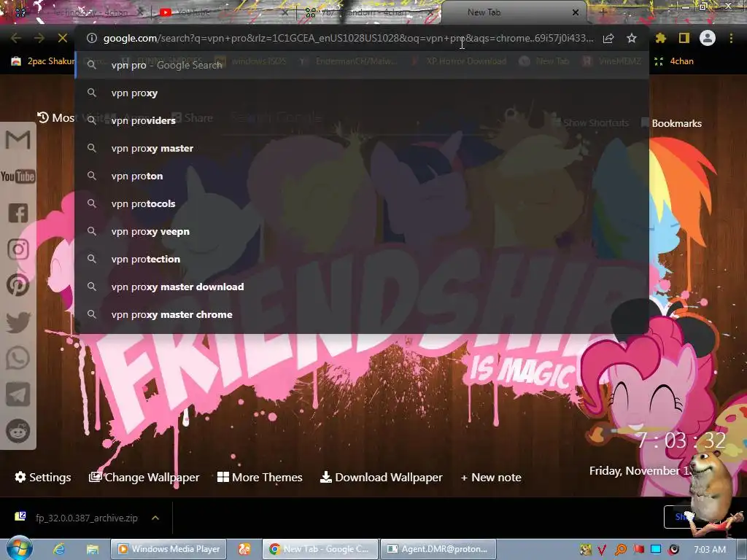Screen dimensions: 747x560
Task: Stop loading the page with the X button
Action: point(63,38)
